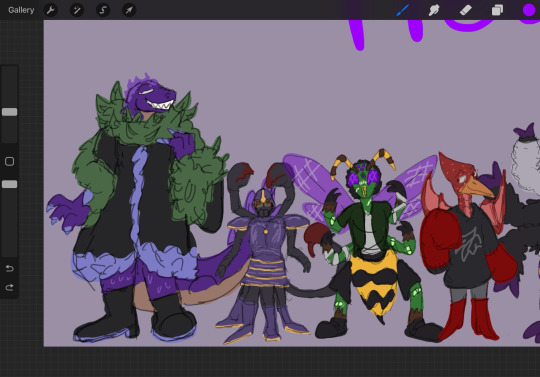540x377 pixels.
Task: Select the Smudge tool
Action: click(434, 10)
